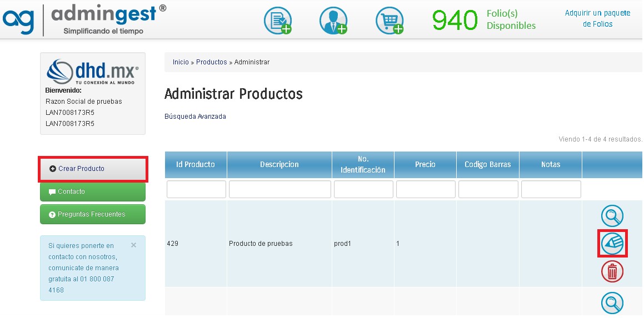Sort by Id Producto column header

coord(196,164)
